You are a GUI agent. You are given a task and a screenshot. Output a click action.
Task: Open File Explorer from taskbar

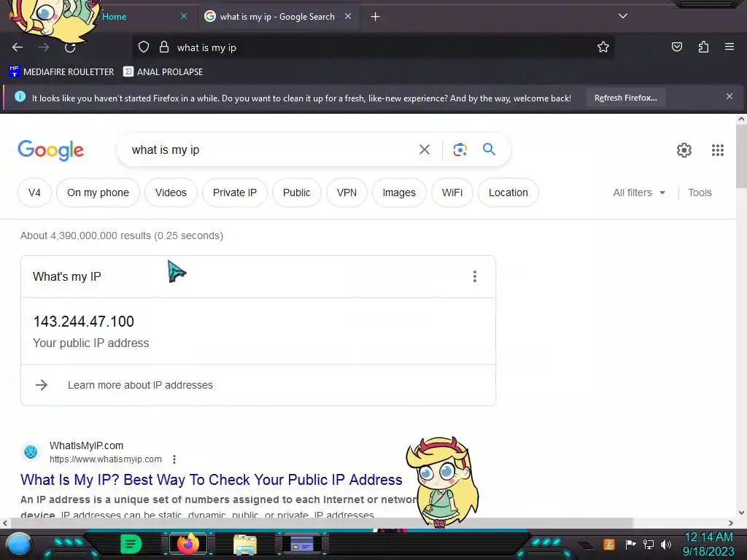(245, 544)
